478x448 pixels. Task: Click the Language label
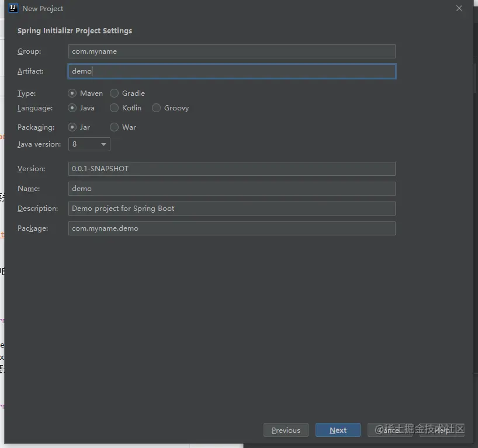point(35,108)
